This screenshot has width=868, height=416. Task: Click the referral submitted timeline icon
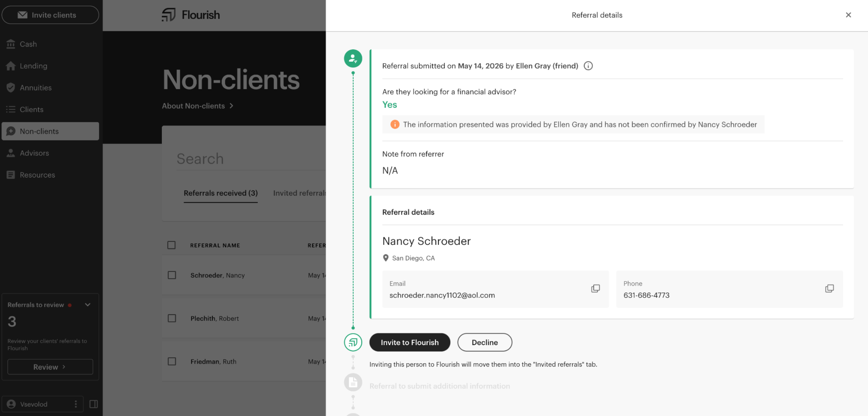[x=353, y=58]
